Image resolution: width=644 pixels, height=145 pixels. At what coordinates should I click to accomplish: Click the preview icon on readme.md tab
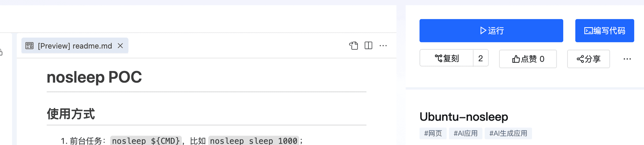30,46
